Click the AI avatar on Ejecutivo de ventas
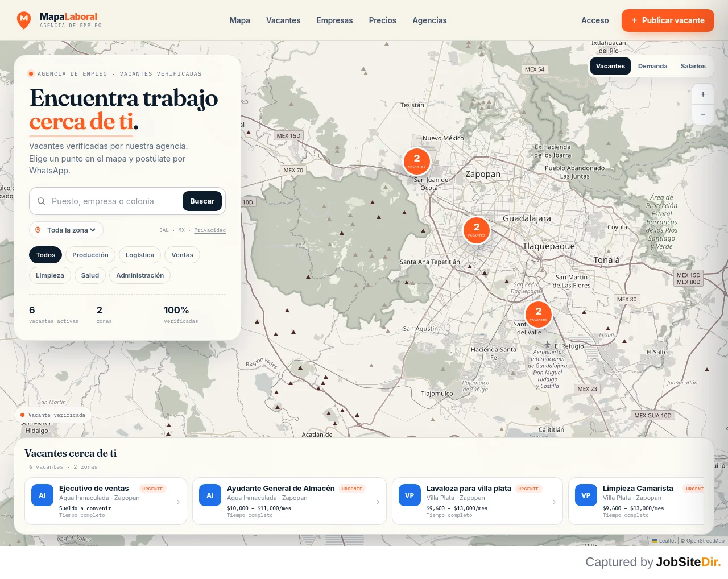Image resolution: width=728 pixels, height=579 pixels. [42, 495]
